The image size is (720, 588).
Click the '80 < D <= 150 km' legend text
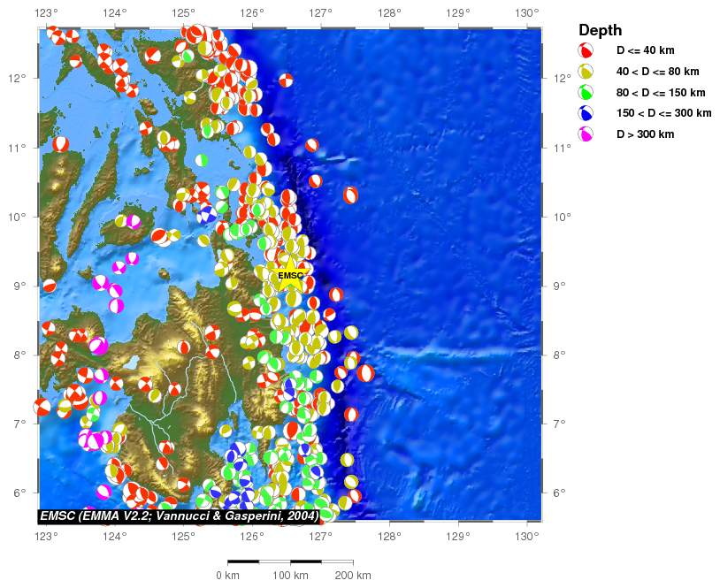click(x=661, y=92)
